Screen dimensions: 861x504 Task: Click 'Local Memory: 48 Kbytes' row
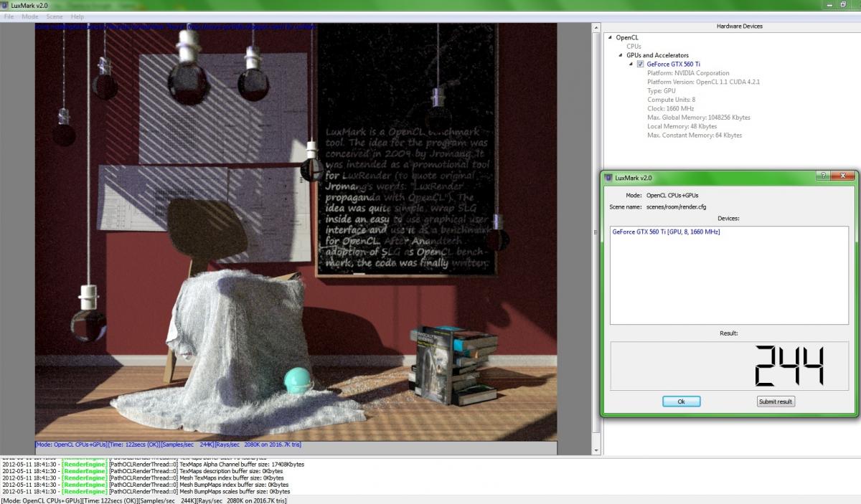682,126
